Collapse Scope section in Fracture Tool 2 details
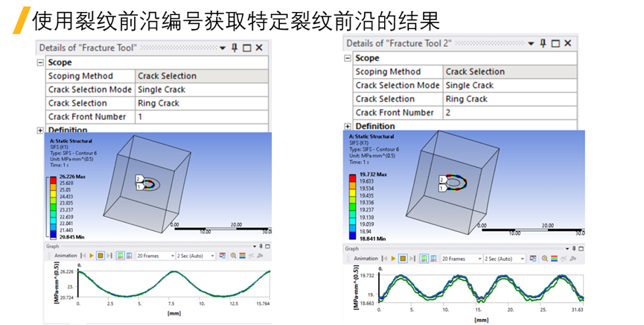The height and width of the screenshot is (325, 644). click(348, 58)
